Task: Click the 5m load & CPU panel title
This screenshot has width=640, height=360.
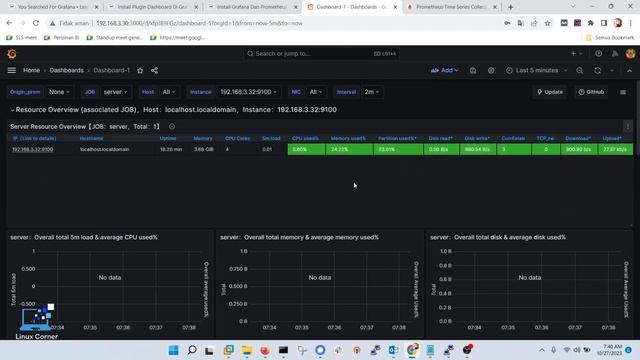Action: (x=84, y=237)
